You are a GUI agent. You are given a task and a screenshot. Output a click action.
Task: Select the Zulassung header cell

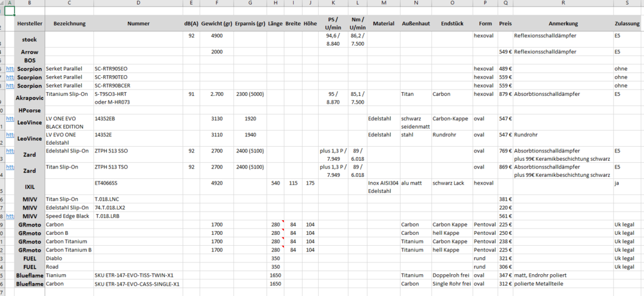[628, 24]
